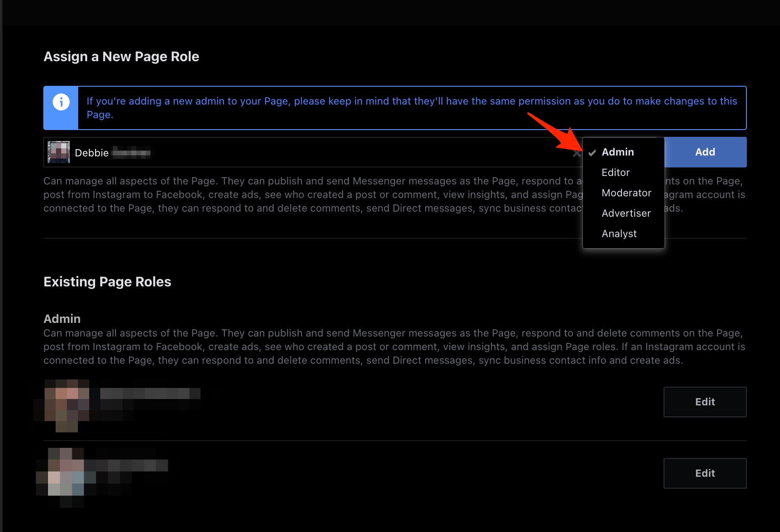Viewport: 780px width, 532px height.
Task: Select Advertiser from the role menu
Action: pyautogui.click(x=626, y=213)
